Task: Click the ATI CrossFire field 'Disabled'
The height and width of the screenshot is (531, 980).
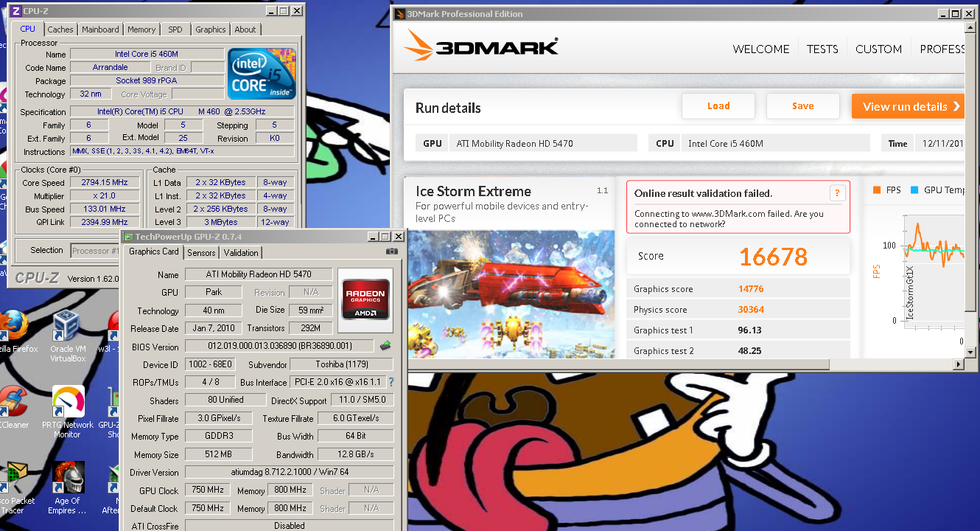Action: coord(289,526)
